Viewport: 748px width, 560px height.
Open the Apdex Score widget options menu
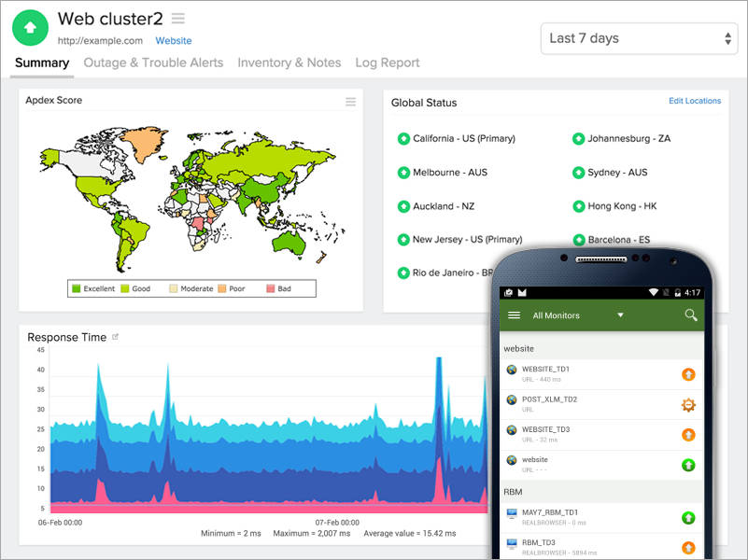point(350,103)
